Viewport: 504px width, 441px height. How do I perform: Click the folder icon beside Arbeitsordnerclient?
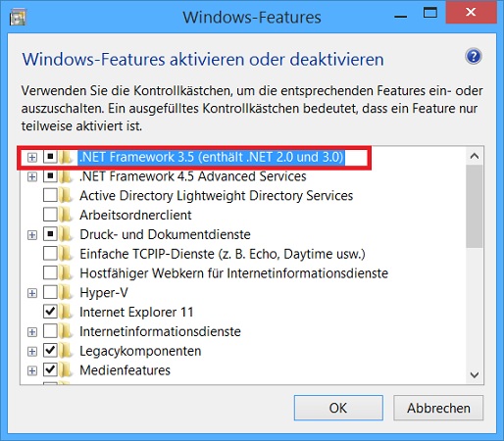67,215
